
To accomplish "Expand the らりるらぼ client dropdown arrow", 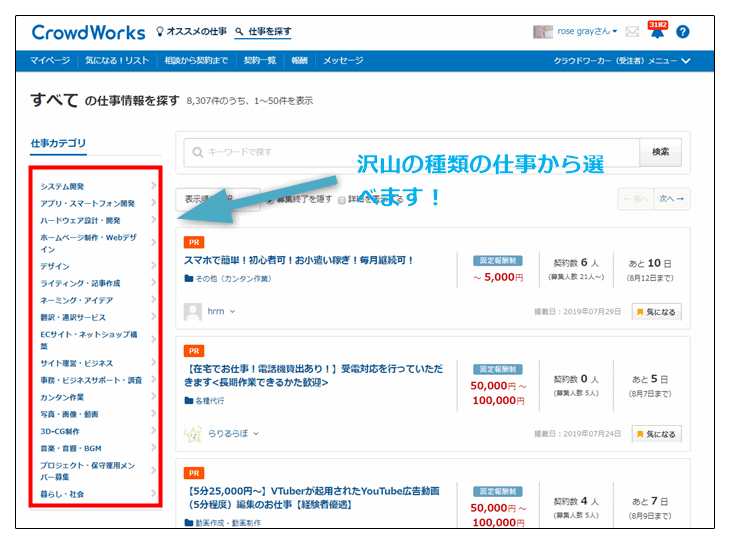I will (256, 434).
